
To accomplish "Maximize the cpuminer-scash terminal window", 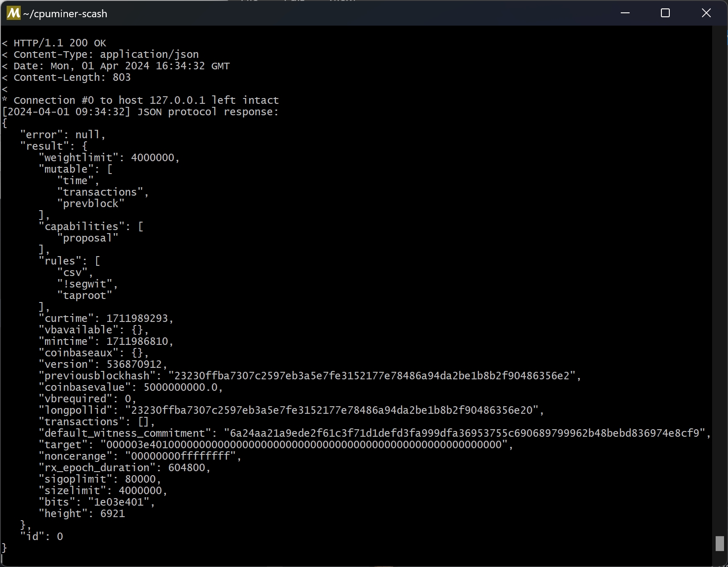I will (665, 13).
